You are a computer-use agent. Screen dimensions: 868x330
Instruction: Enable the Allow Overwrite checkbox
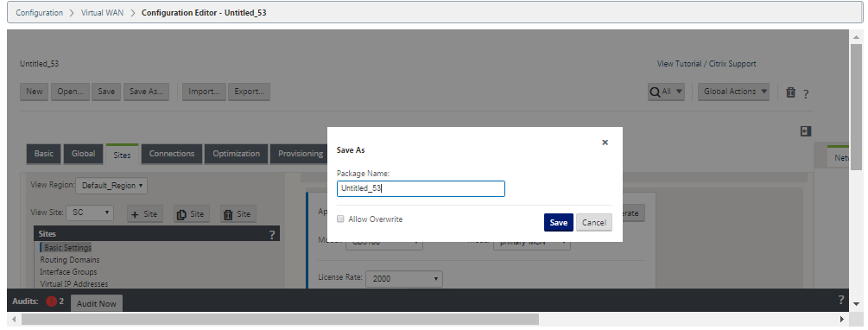pos(340,219)
